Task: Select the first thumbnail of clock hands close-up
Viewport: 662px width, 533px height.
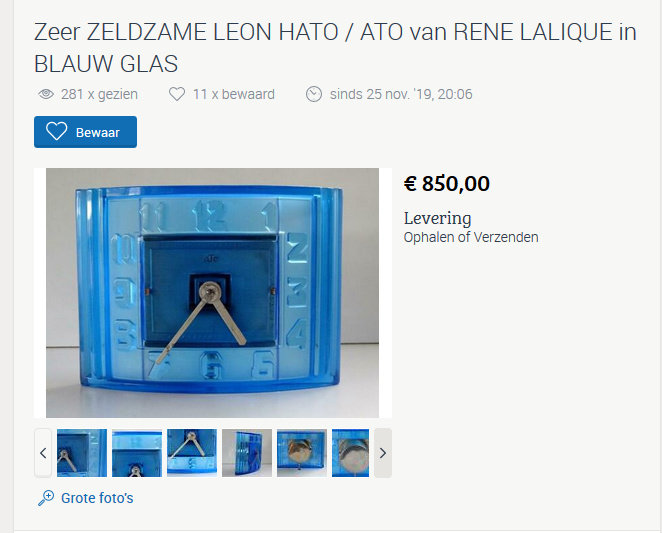Action: point(82,453)
